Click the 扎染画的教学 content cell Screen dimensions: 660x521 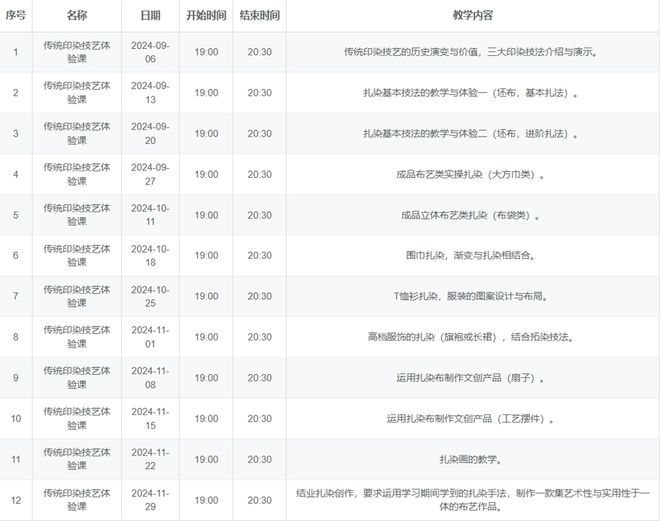(471, 460)
